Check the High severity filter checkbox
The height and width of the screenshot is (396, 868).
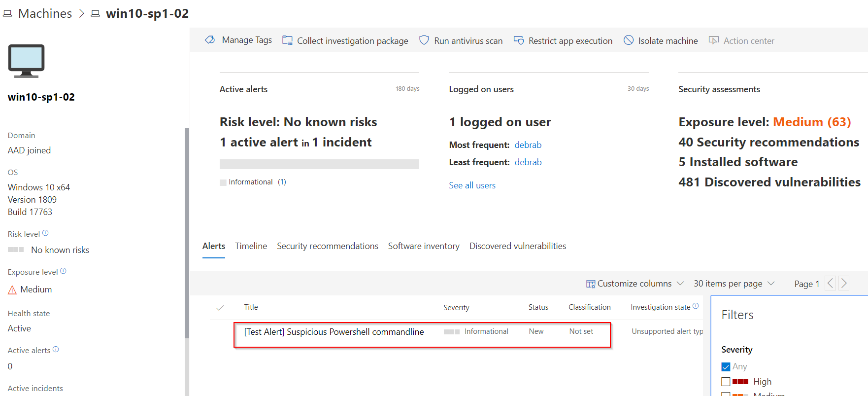(726, 382)
